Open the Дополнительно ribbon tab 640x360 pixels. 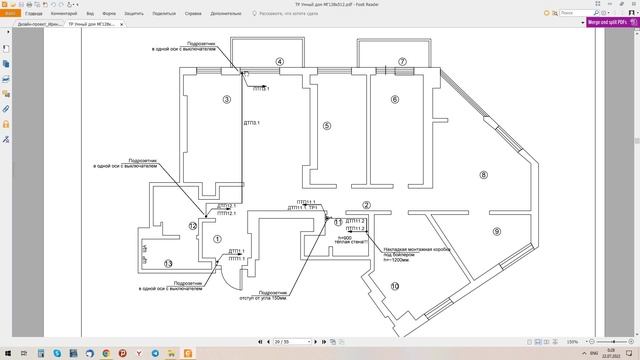[x=226, y=13]
